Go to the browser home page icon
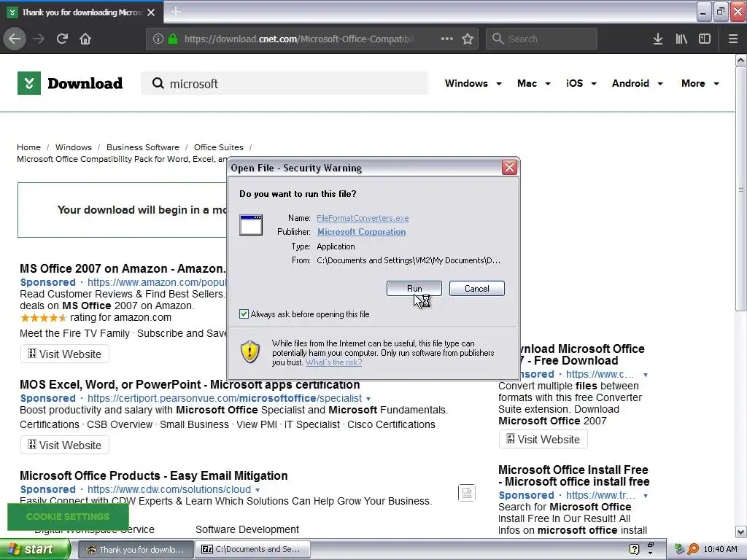Image resolution: width=747 pixels, height=560 pixels. point(85,39)
